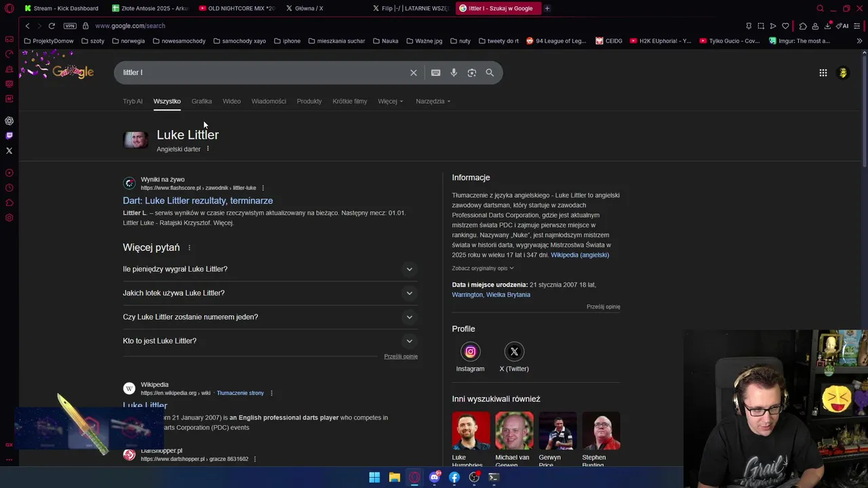
Task: Select the Wiadomości search filter
Action: 269,101
